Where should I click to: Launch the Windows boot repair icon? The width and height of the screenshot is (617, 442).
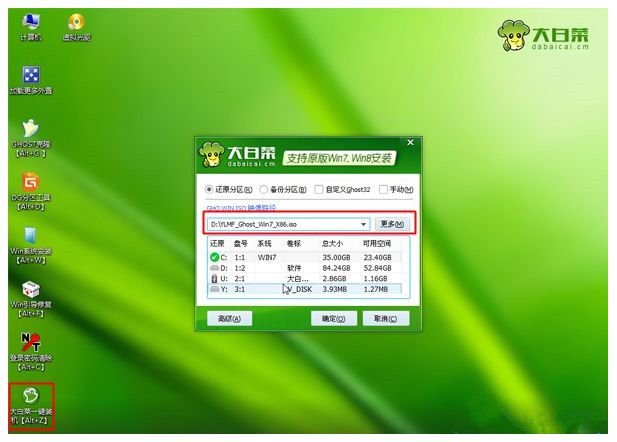(30, 293)
